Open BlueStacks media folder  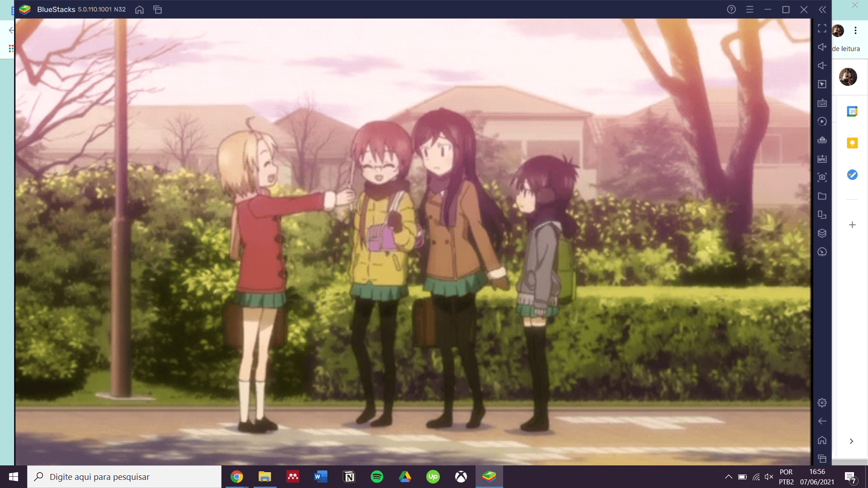(x=822, y=196)
